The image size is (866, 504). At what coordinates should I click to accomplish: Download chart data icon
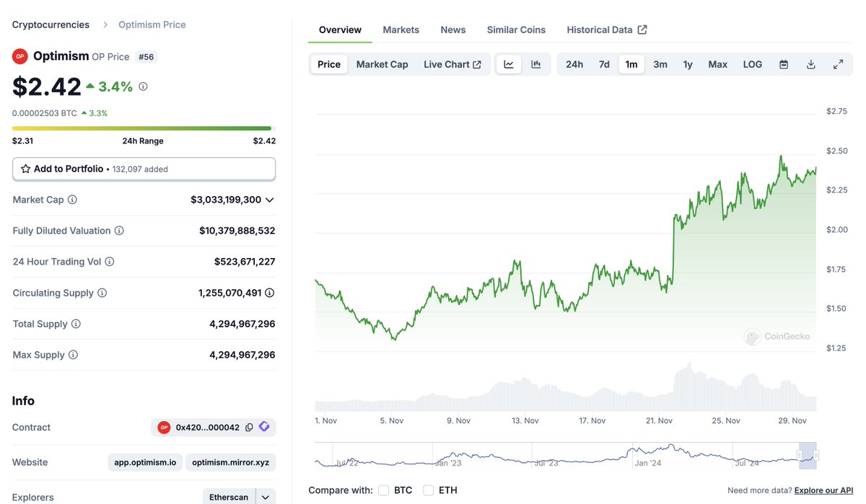tap(811, 64)
